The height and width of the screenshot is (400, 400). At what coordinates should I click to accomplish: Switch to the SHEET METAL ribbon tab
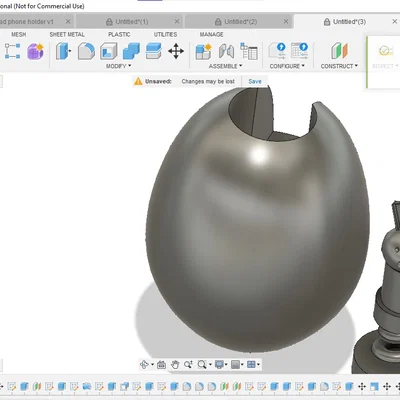(67, 34)
